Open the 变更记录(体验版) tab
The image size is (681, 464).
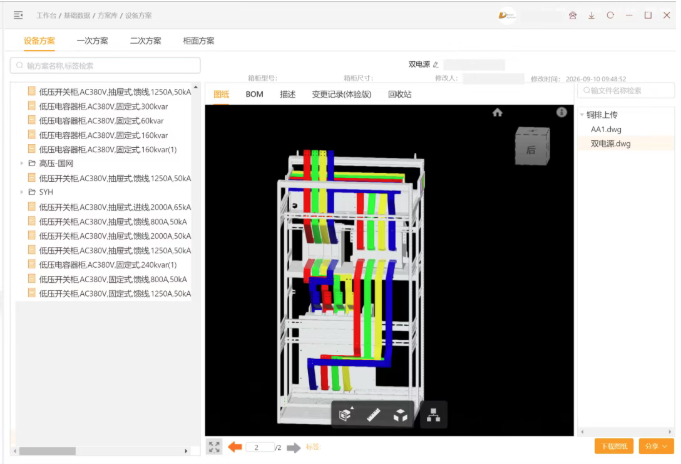[x=341, y=94]
